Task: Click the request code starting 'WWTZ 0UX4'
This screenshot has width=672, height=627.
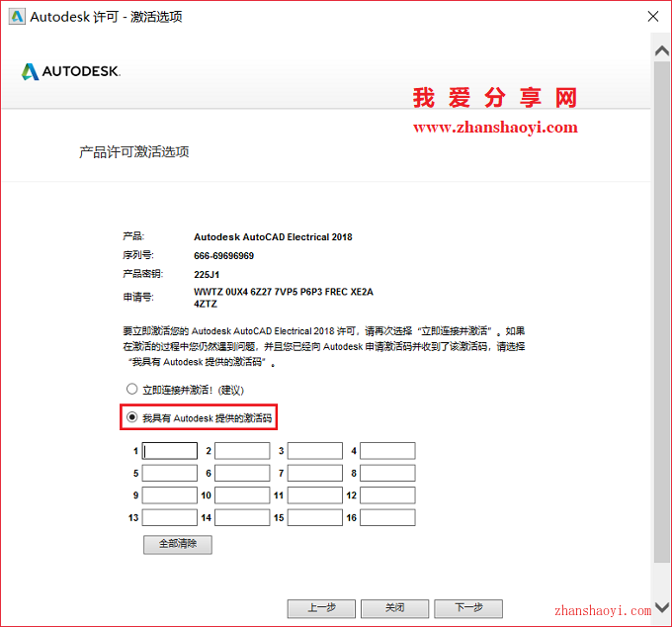Action: click(x=284, y=292)
